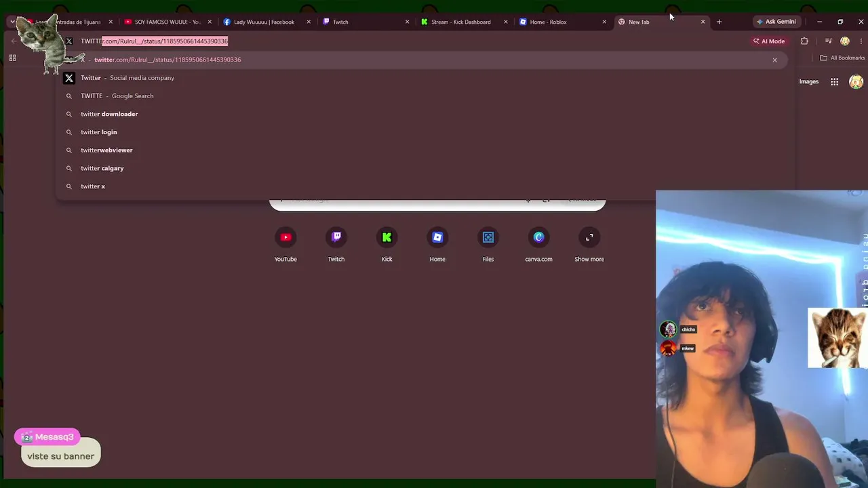Minimize the Chrome window
Image resolution: width=868 pixels, height=488 pixels.
819,22
